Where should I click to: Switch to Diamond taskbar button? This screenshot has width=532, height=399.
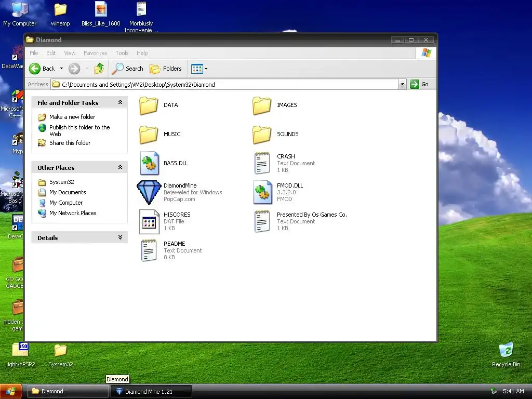tap(67, 391)
